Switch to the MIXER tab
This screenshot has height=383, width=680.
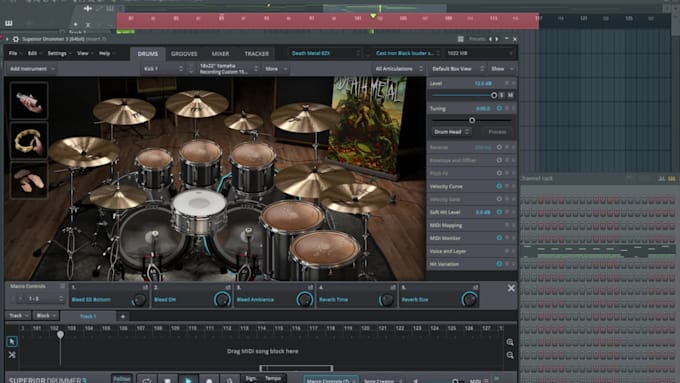point(220,54)
